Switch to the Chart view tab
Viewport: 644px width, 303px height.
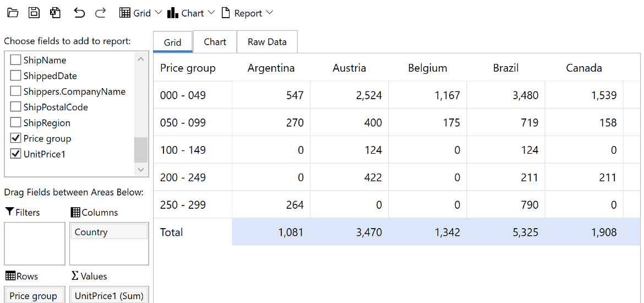click(215, 42)
